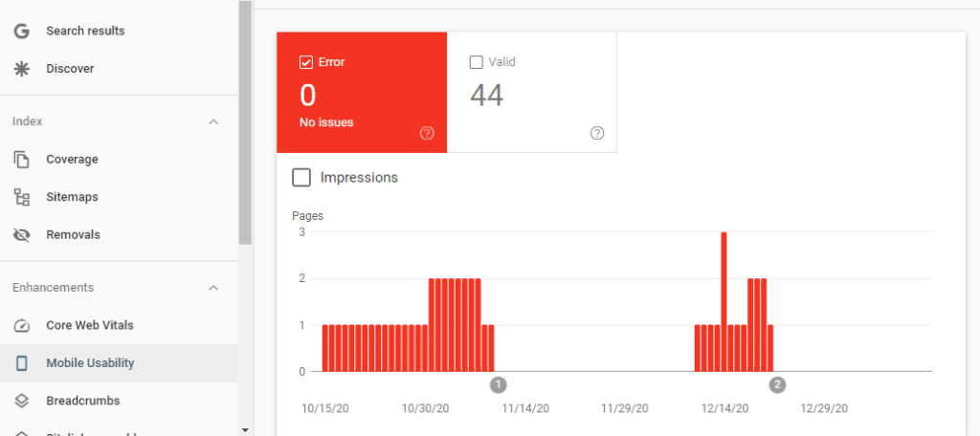Click the Coverage pages icon
This screenshot has height=436, width=980.
(22, 160)
